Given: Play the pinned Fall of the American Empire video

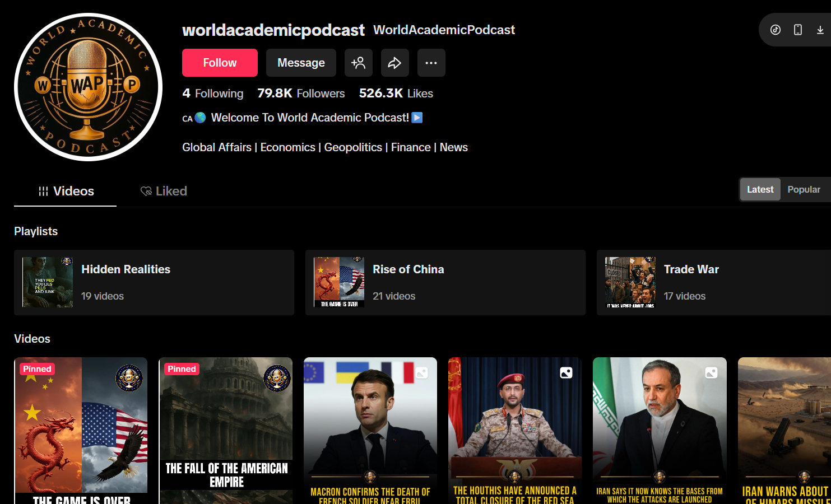Looking at the screenshot, I should point(226,430).
